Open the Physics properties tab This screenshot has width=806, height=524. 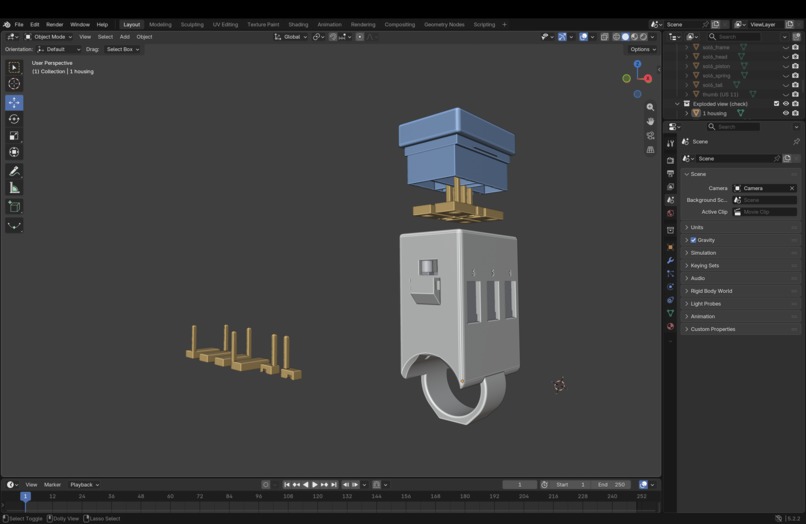(x=670, y=286)
